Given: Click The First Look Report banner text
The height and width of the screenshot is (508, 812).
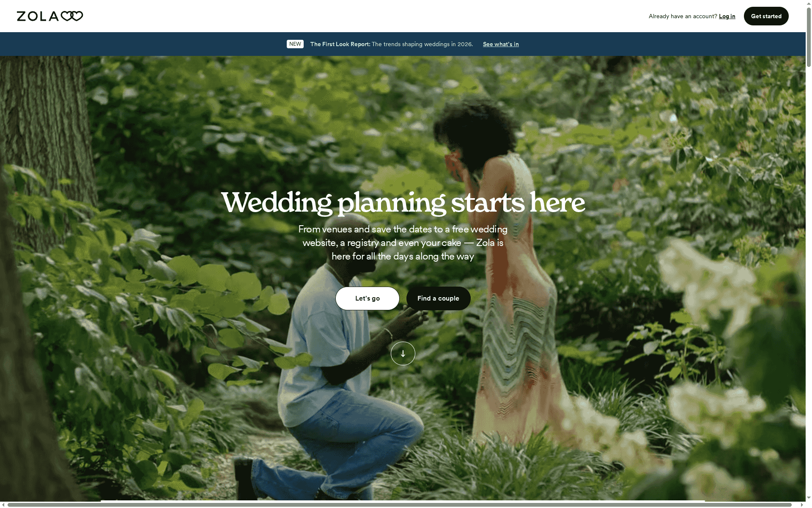Looking at the screenshot, I should (392, 44).
